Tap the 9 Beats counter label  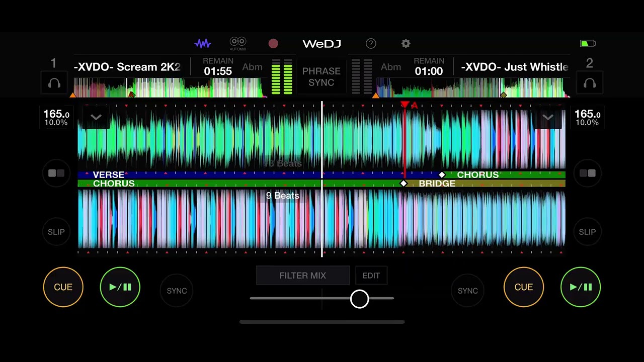tap(283, 196)
